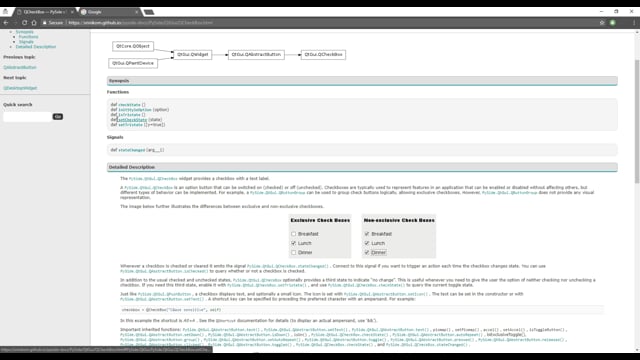View site info via the Secure lock
This screenshot has width=640, height=360.
[x=53, y=23]
